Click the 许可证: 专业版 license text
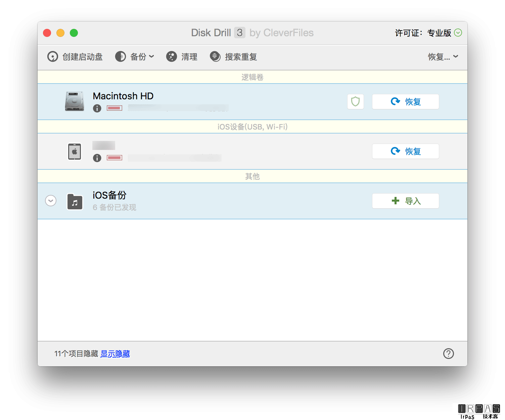 tap(423, 33)
